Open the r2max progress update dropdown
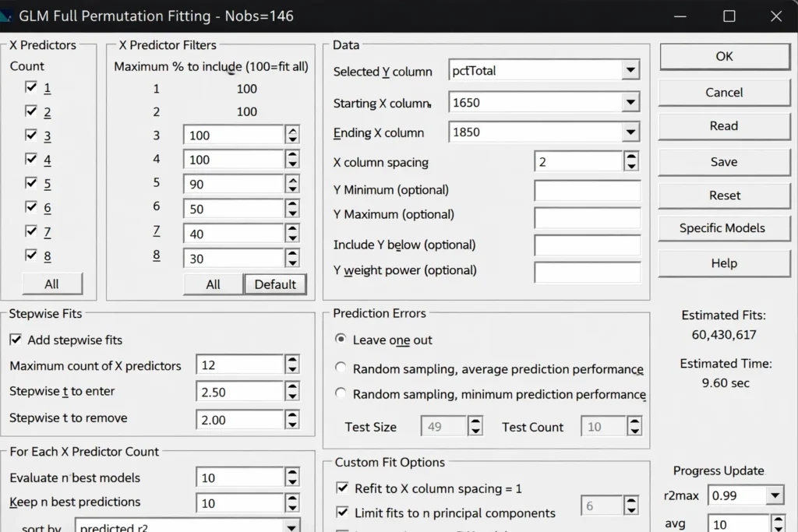Viewport: 798px width, 532px height. (775, 495)
